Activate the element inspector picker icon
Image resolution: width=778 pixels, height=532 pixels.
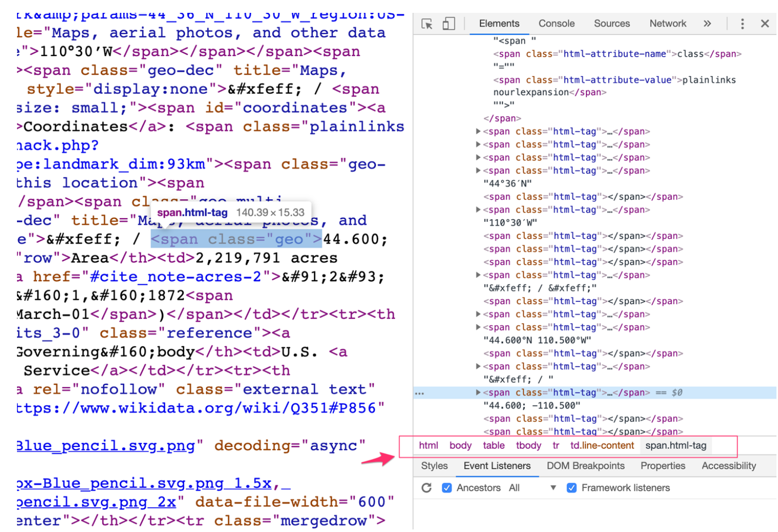[x=427, y=24]
